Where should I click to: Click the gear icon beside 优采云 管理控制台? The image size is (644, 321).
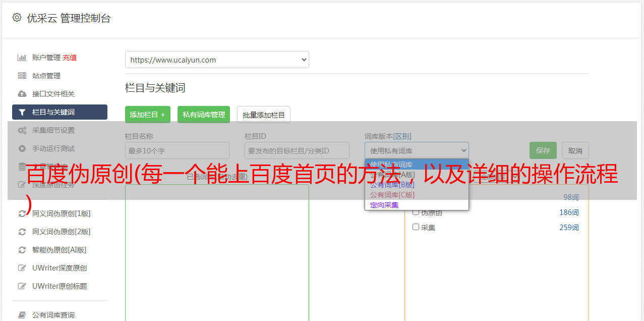17,18
